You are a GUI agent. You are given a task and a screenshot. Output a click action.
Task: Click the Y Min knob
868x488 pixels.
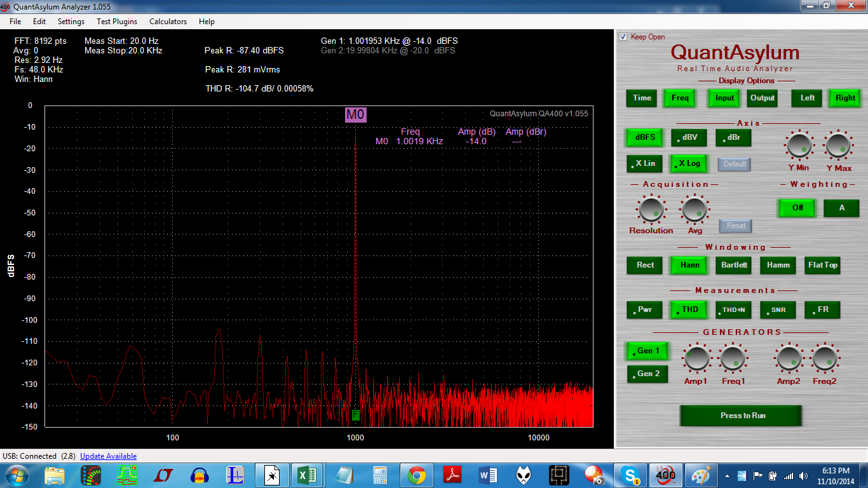point(799,146)
